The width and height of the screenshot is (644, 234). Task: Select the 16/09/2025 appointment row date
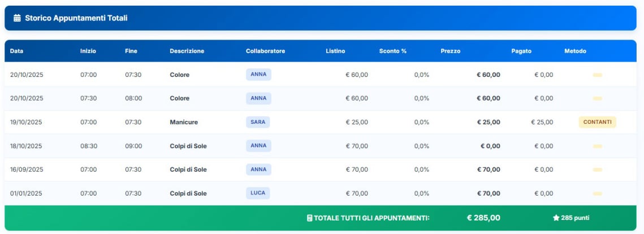27,170
